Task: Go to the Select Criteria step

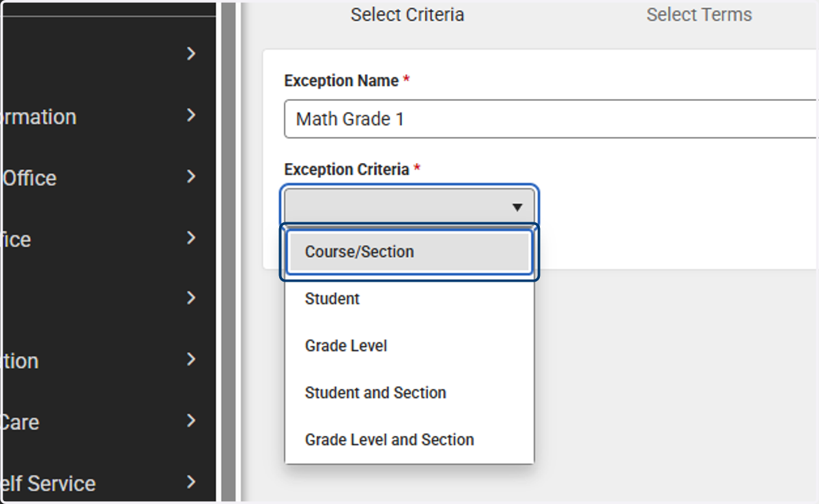Action: tap(407, 15)
